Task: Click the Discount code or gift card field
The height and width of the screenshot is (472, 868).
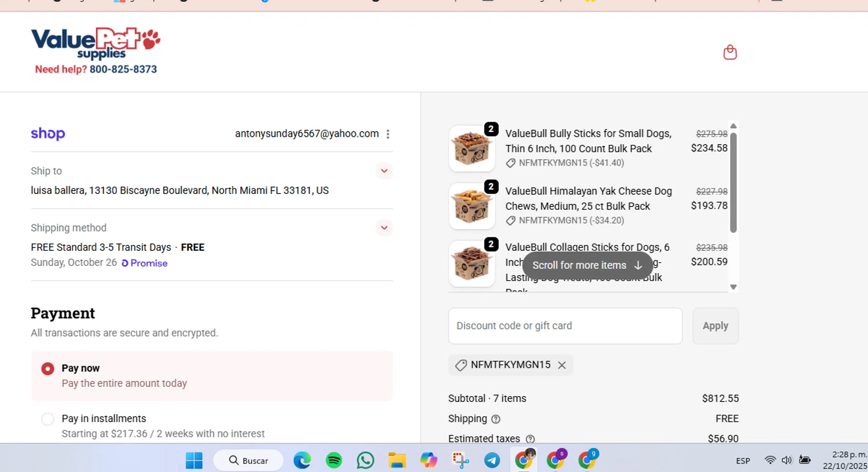Action: [565, 326]
